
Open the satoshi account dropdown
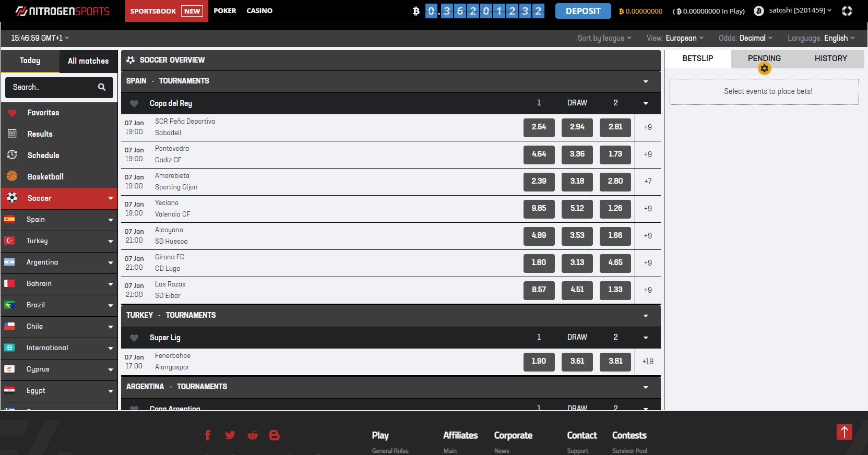800,10
